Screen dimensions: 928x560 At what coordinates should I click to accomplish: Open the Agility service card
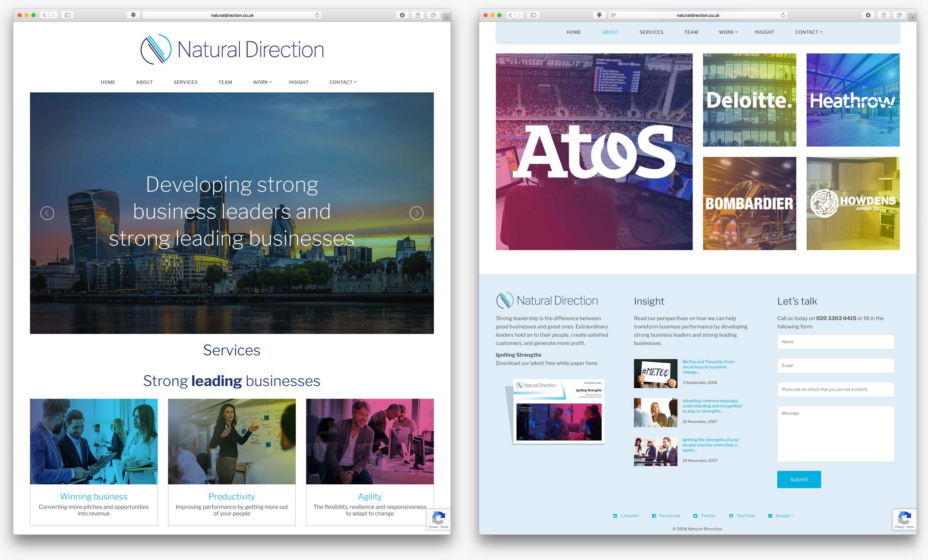click(370, 462)
